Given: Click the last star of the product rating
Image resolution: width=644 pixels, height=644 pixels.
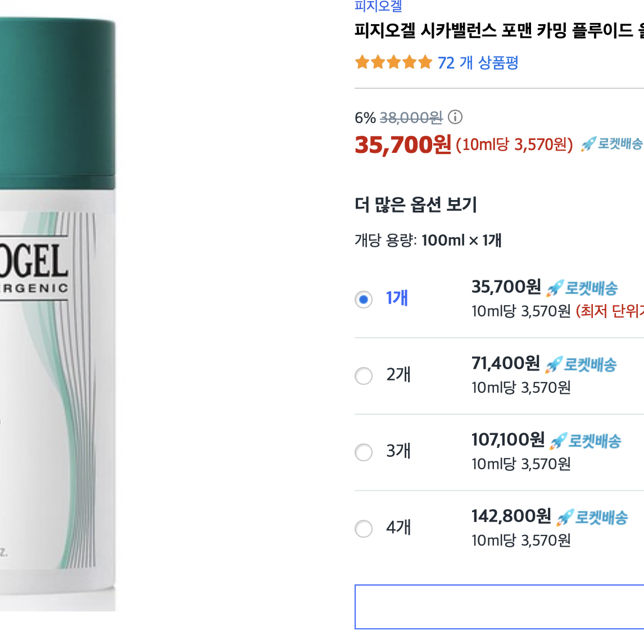Looking at the screenshot, I should coord(425,62).
